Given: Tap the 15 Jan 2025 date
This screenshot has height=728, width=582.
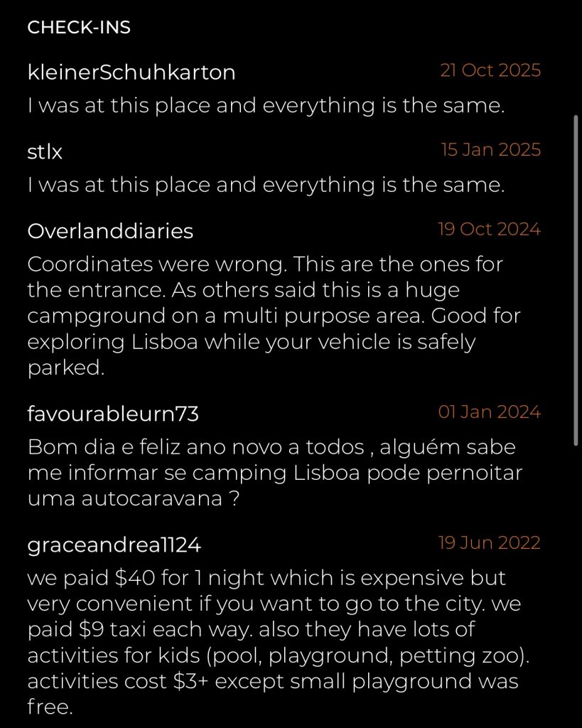Looking at the screenshot, I should click(490, 150).
